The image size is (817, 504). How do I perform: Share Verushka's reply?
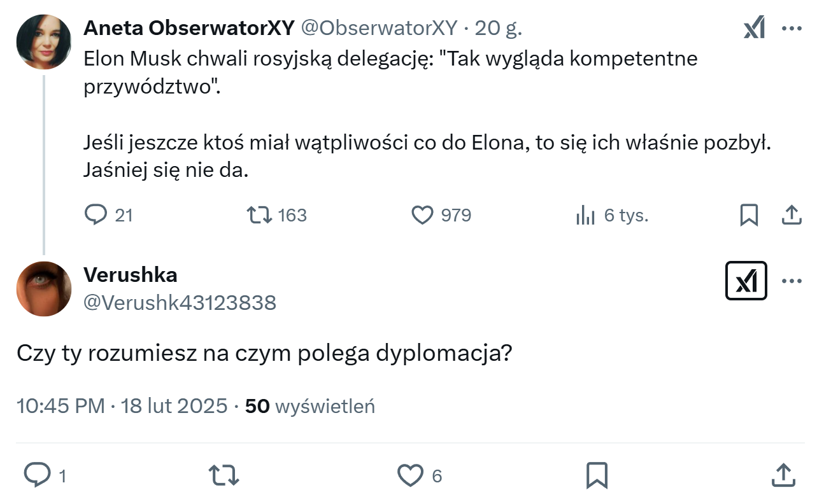tap(783, 475)
